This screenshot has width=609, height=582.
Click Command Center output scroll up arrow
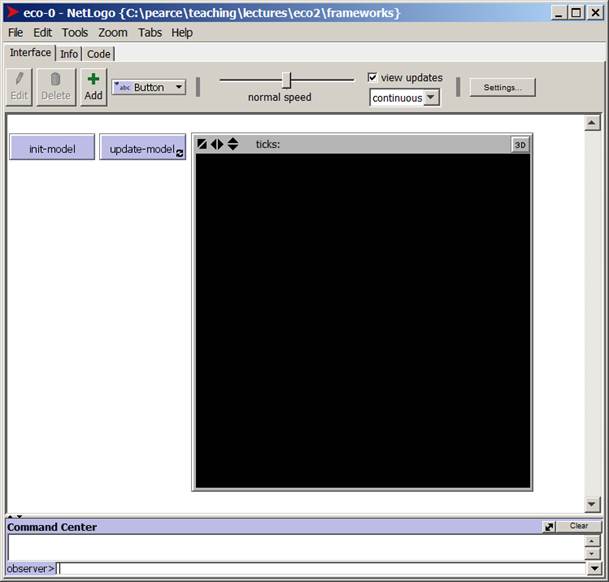click(x=592, y=541)
